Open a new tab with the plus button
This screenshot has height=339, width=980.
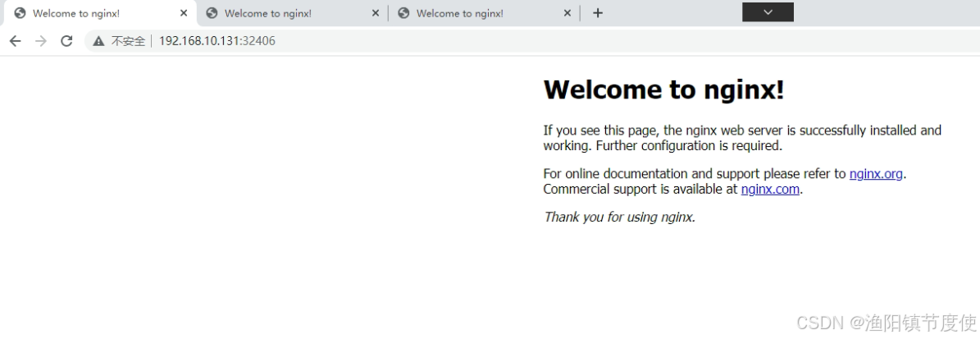click(x=598, y=13)
